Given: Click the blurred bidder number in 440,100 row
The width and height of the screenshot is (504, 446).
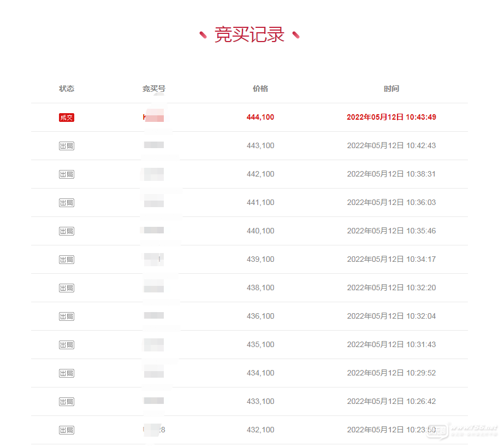Looking at the screenshot, I should click(153, 231).
